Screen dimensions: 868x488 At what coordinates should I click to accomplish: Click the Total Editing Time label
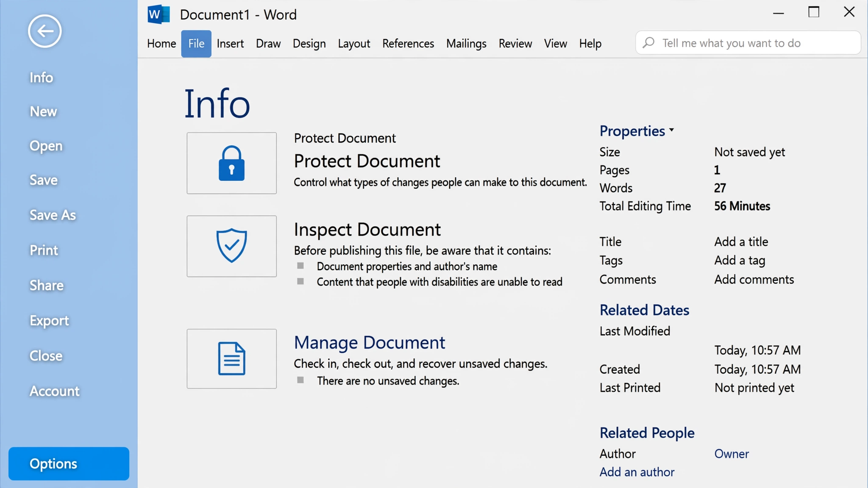point(645,206)
